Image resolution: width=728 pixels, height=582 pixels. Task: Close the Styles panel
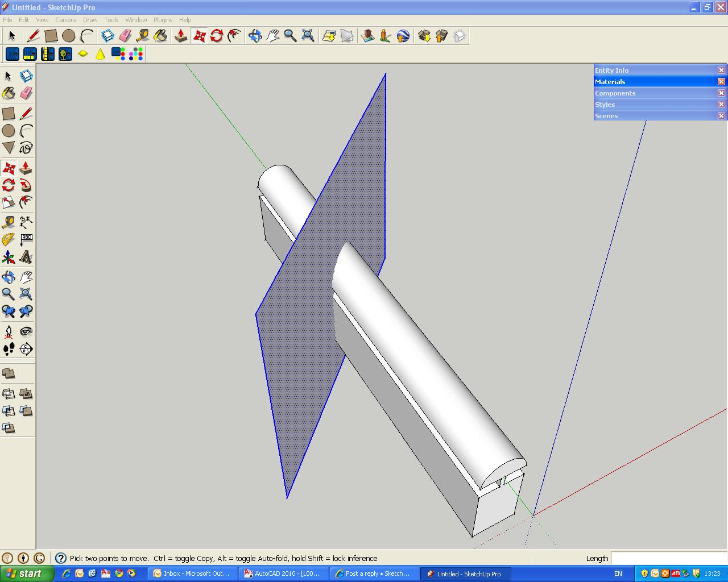[x=721, y=105]
